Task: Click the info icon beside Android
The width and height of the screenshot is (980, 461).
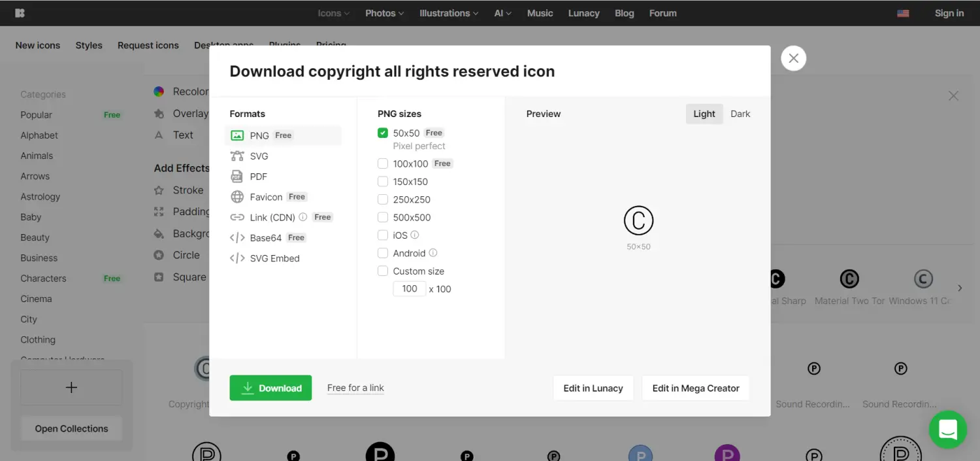Action: (x=433, y=252)
